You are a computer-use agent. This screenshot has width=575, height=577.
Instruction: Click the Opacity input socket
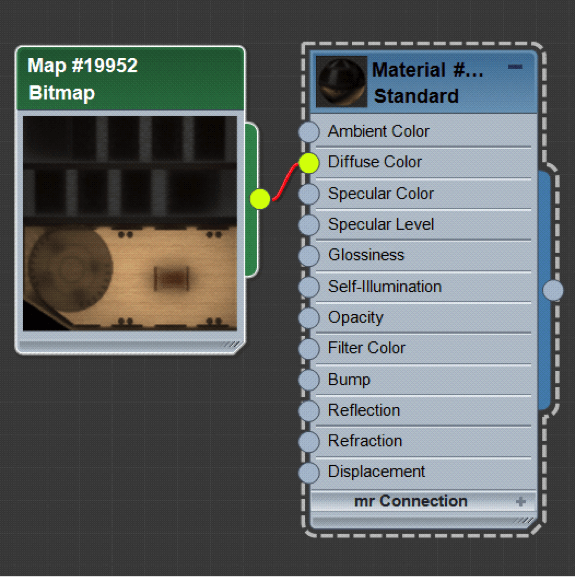(309, 318)
